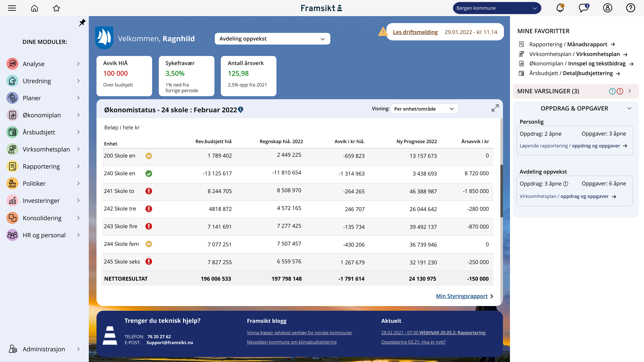Image resolution: width=644 pixels, height=362 pixels.
Task: Open the Økonomiplan menu item
Action: tap(42, 115)
